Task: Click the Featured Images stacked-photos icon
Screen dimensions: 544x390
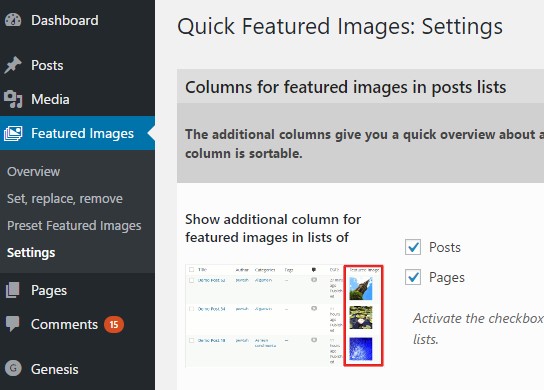Action: pos(13,133)
